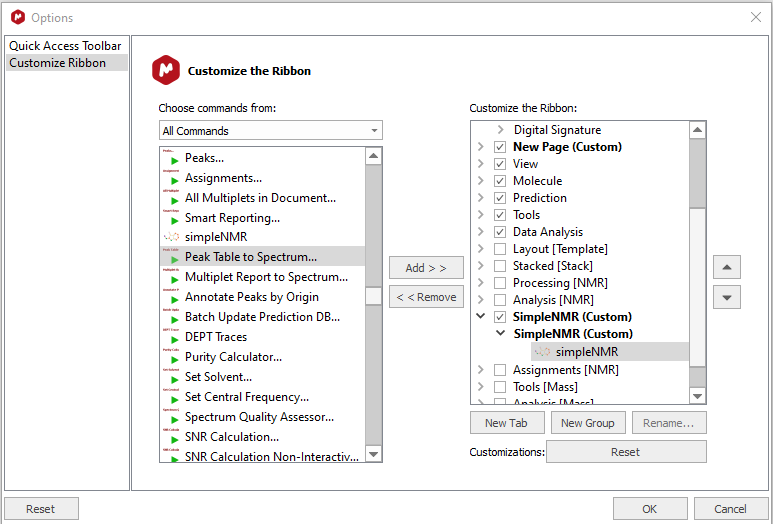This screenshot has width=773, height=524.
Task: Click the simpleNMR molecule icon in commands list
Action: click(171, 237)
